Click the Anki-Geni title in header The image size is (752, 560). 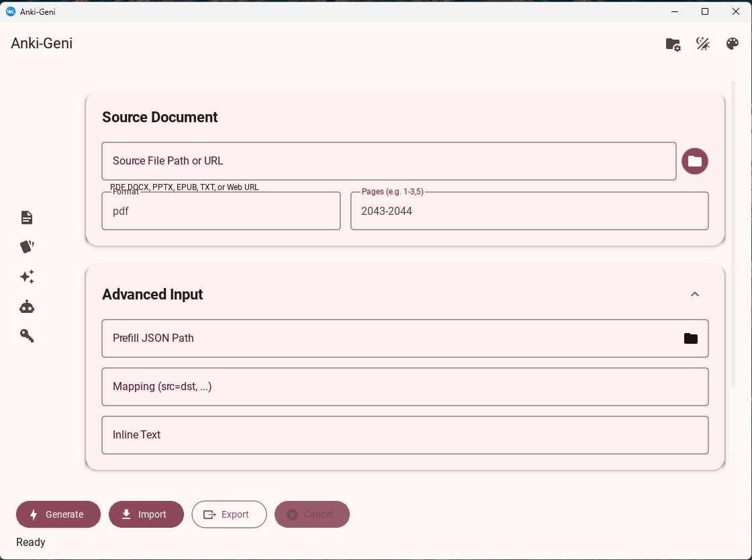[x=42, y=43]
